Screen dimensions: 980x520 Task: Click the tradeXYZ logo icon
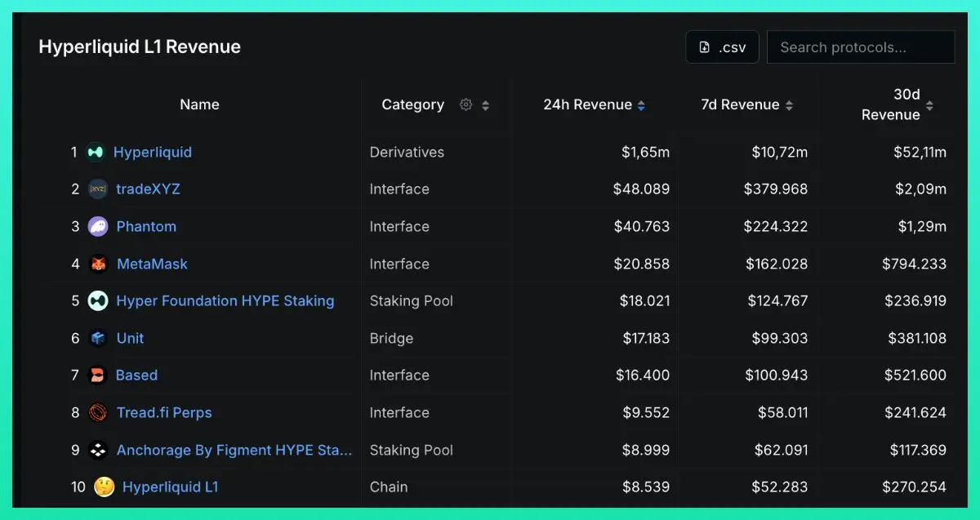[x=98, y=189]
